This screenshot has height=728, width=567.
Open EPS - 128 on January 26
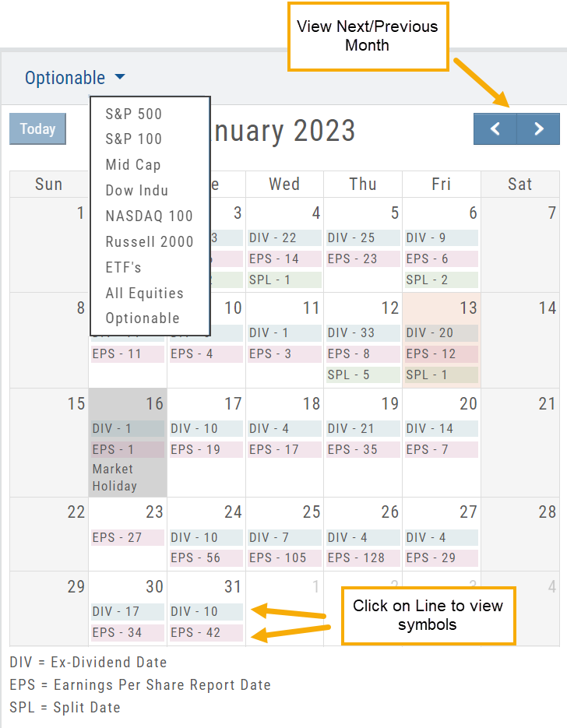(x=363, y=557)
